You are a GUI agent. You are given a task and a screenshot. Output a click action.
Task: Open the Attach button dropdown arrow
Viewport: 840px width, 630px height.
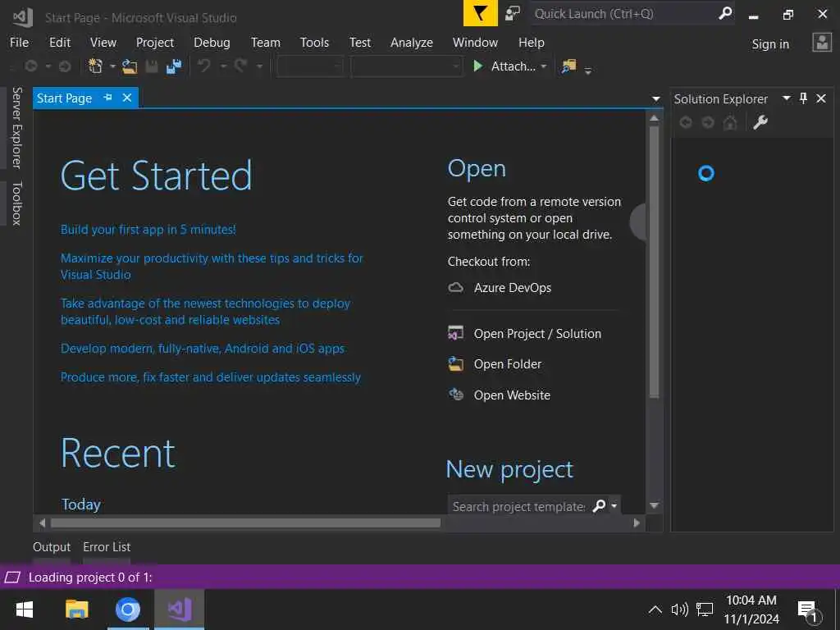(544, 66)
